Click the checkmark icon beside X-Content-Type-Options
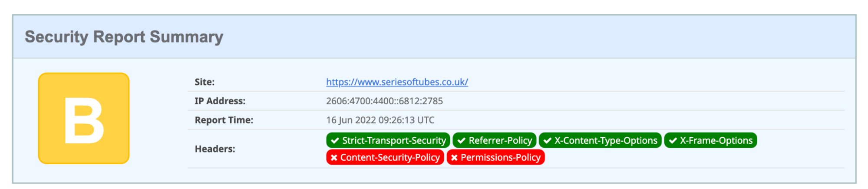This screenshot has width=868, height=189. pyautogui.click(x=547, y=141)
